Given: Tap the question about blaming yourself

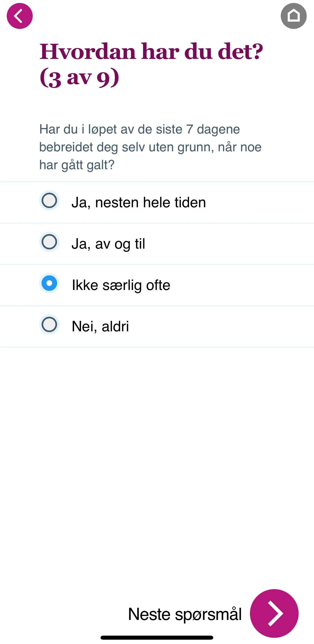Looking at the screenshot, I should point(150,147).
